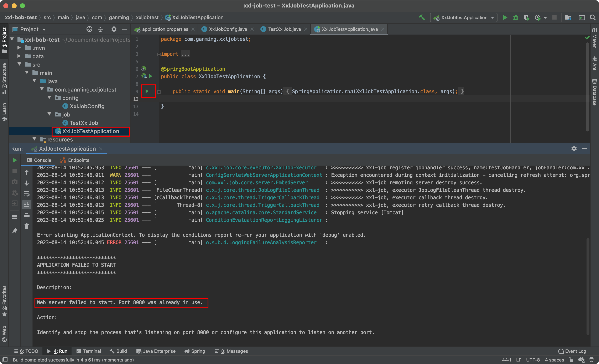Viewport: 599px width, 364px height.
Task: Open the Terminal tool window
Action: pyautogui.click(x=88, y=351)
